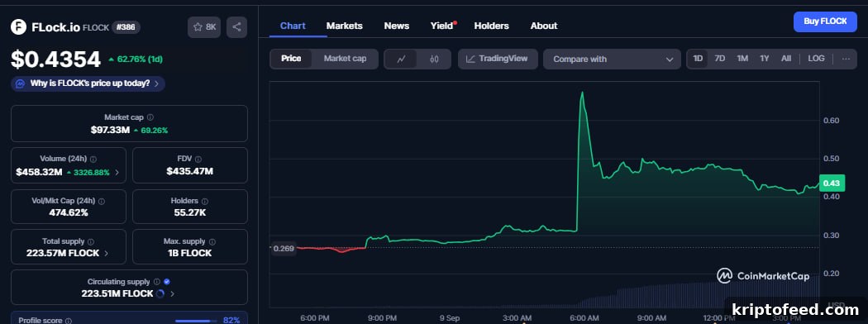Open the Chart tab

click(293, 26)
